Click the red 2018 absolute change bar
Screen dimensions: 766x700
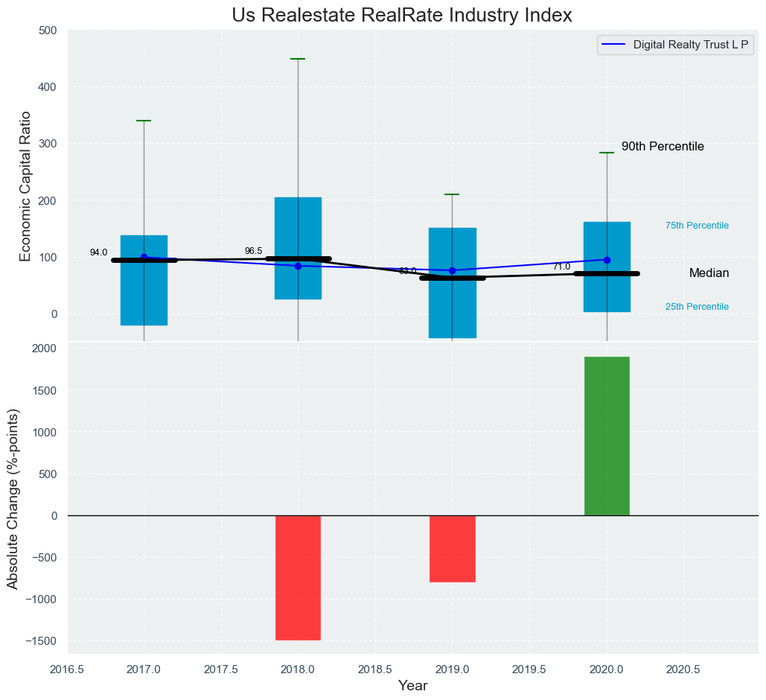[298, 577]
